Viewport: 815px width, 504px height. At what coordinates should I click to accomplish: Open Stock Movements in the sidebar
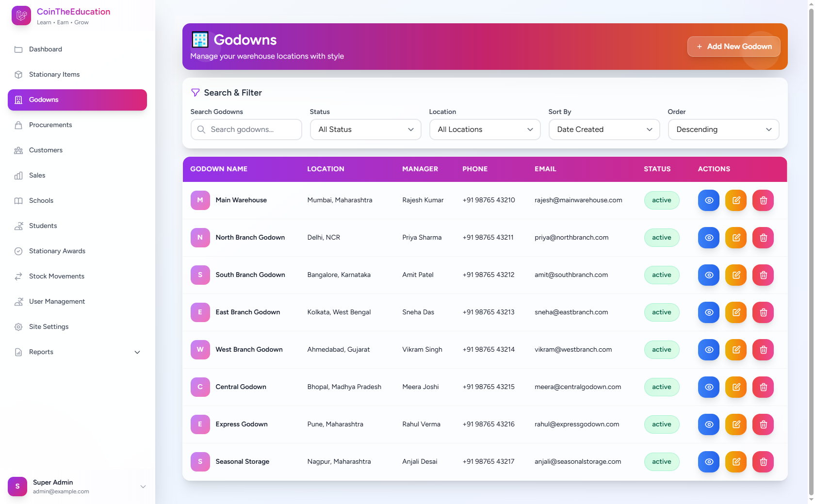point(57,276)
